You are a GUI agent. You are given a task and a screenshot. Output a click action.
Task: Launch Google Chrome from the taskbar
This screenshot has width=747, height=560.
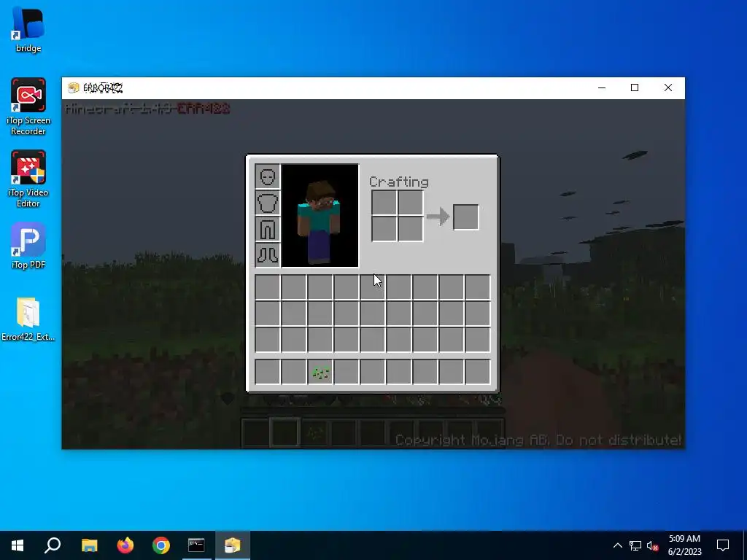click(x=161, y=545)
